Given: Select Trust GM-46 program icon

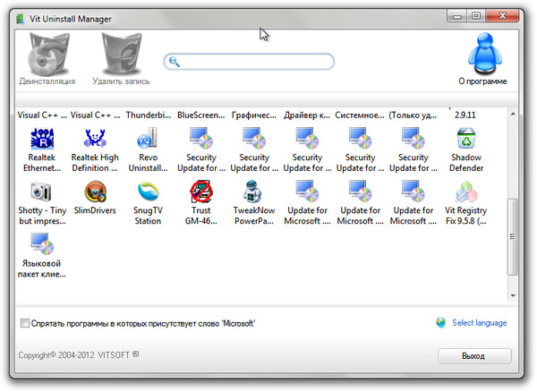Looking at the screenshot, I should coord(201,191).
